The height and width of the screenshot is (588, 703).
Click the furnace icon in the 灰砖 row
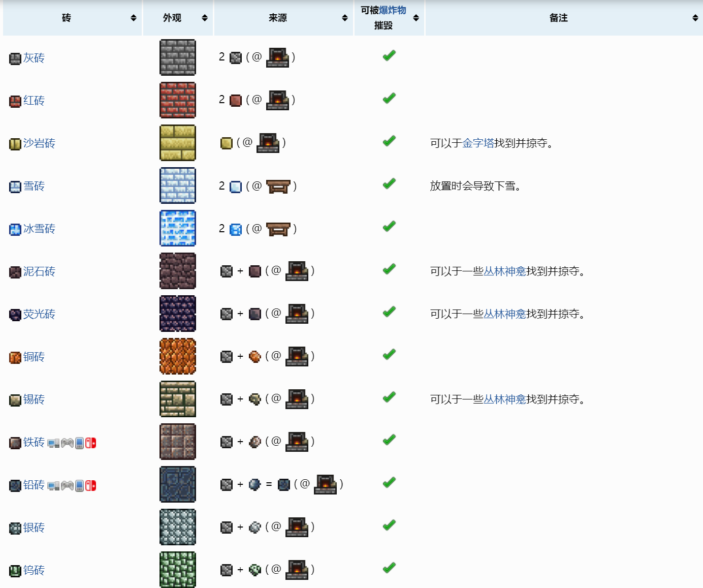(278, 57)
